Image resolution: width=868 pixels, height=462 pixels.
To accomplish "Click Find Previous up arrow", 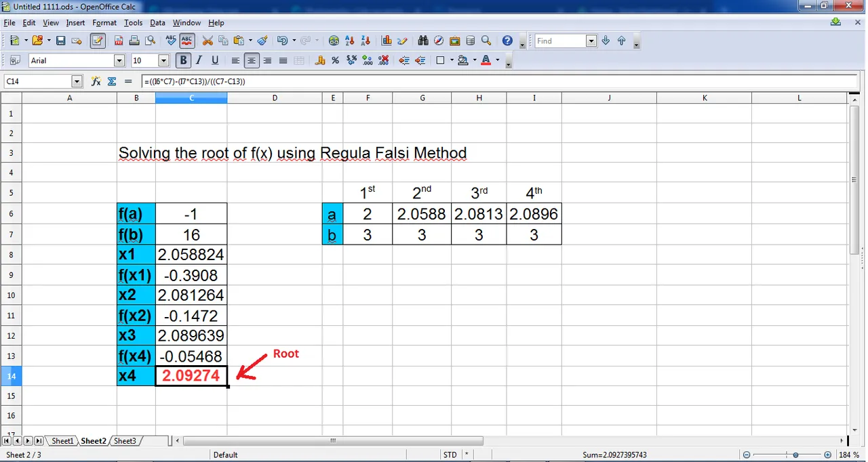I will [621, 41].
